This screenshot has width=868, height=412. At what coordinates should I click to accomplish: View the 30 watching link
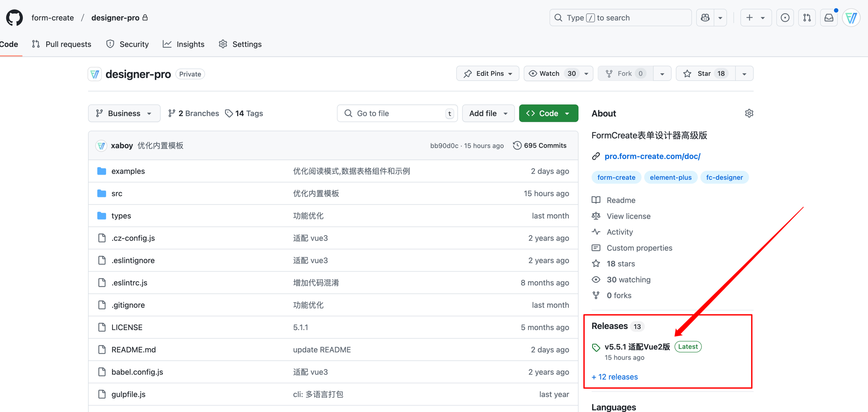621,280
